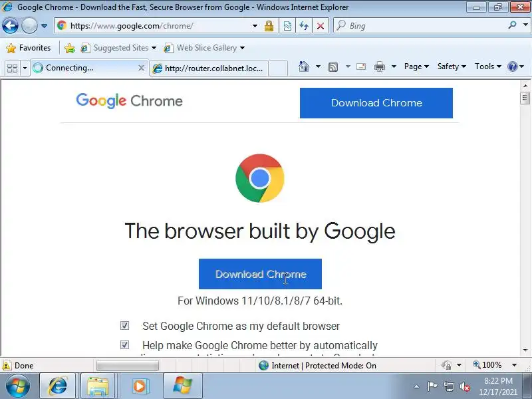Toggle Compatibility View icon
This screenshot has width=532, height=399.
[287, 26]
